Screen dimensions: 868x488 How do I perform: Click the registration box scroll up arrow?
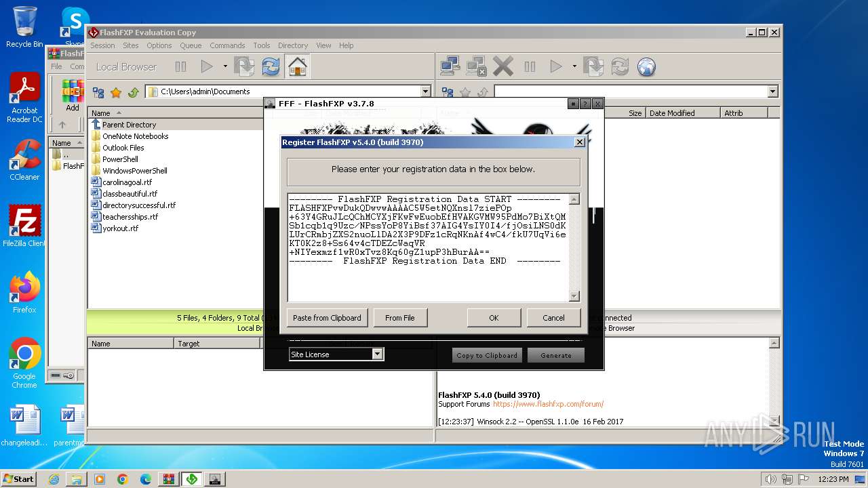click(x=574, y=199)
